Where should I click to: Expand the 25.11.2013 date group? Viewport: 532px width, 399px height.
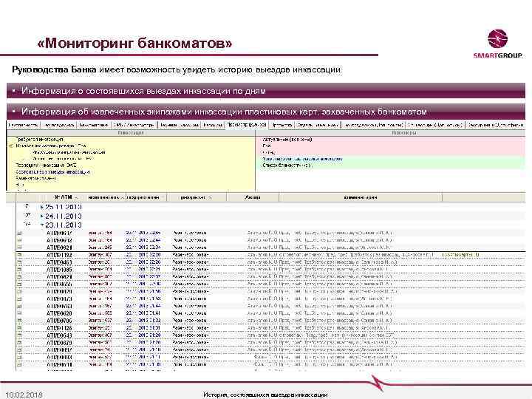(41, 207)
